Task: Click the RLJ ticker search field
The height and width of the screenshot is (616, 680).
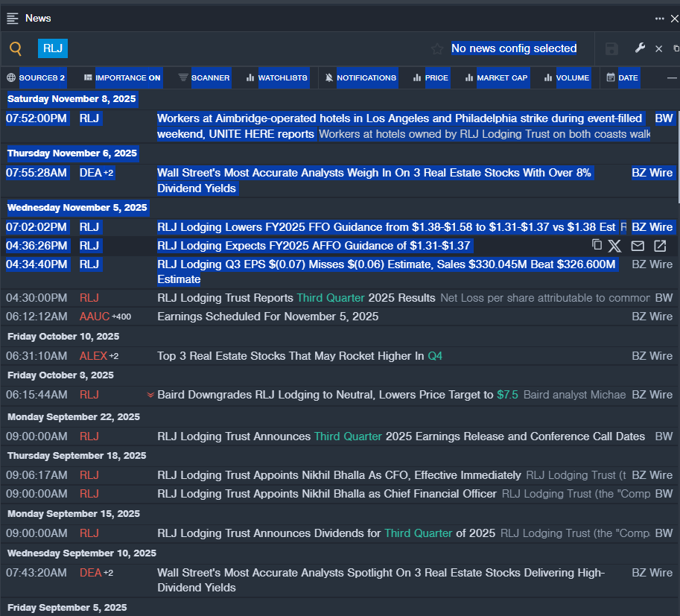Action: click(53, 49)
